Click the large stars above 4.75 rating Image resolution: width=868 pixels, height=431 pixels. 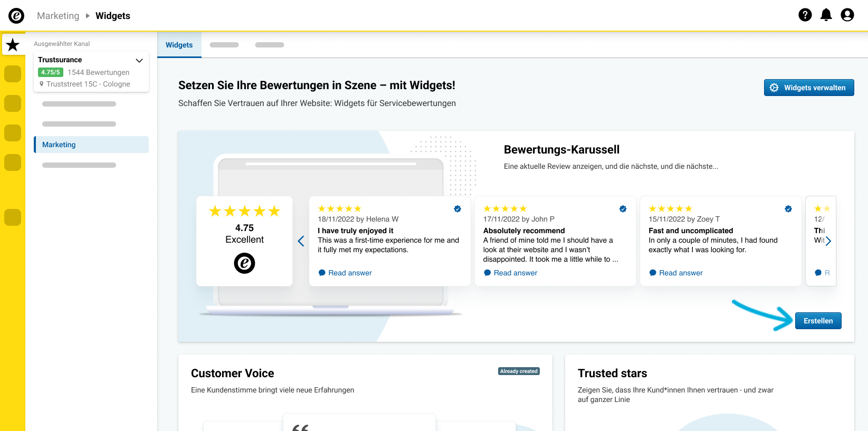244,212
